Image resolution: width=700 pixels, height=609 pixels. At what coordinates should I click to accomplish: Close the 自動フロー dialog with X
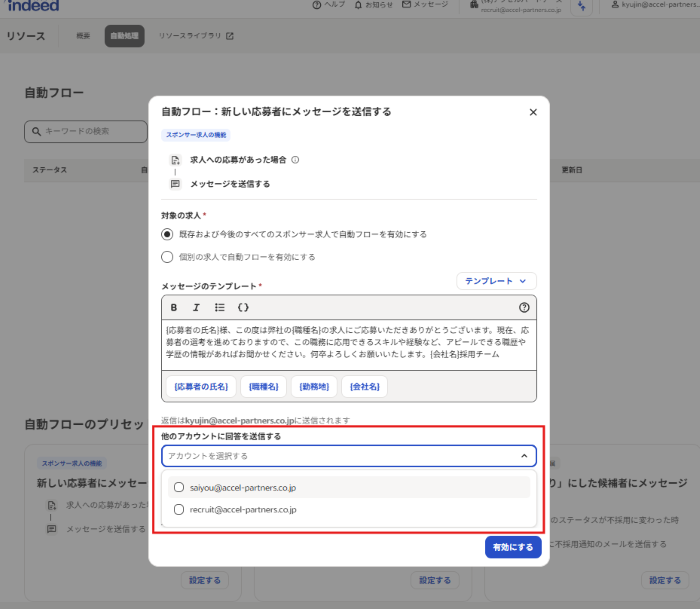pyautogui.click(x=533, y=112)
